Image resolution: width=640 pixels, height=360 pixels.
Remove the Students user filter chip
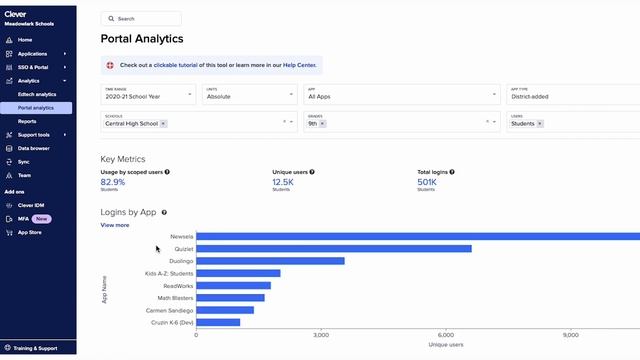point(540,124)
